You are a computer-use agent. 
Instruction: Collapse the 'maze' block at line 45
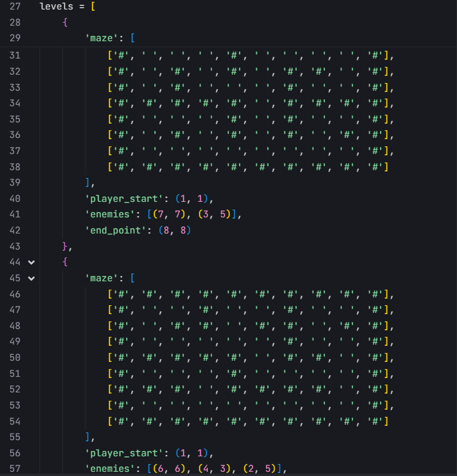point(31,278)
